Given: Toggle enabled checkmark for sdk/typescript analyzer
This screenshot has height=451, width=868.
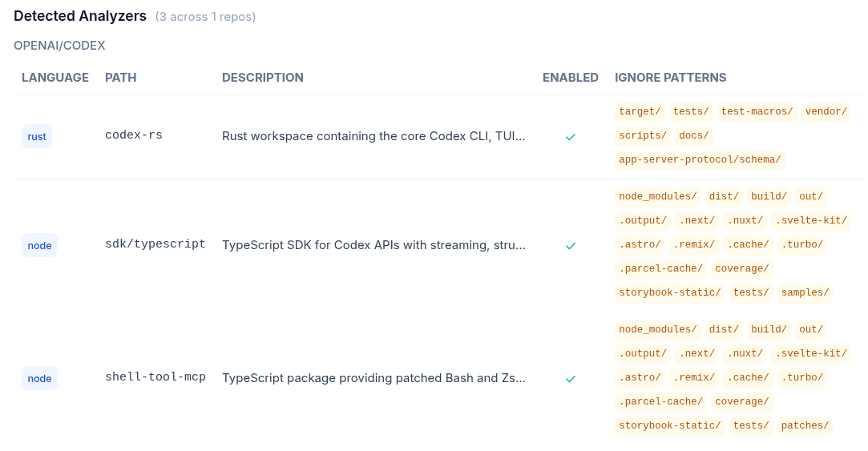Looking at the screenshot, I should [x=571, y=246].
